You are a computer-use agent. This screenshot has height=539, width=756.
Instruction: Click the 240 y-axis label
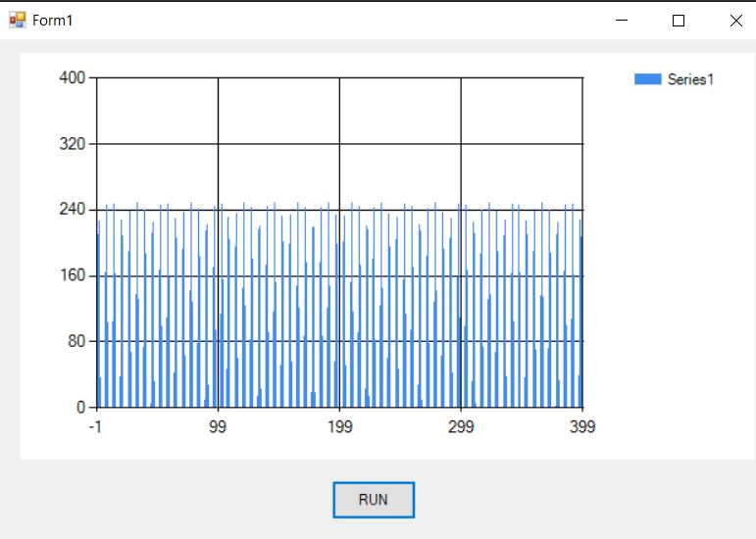coord(73,209)
